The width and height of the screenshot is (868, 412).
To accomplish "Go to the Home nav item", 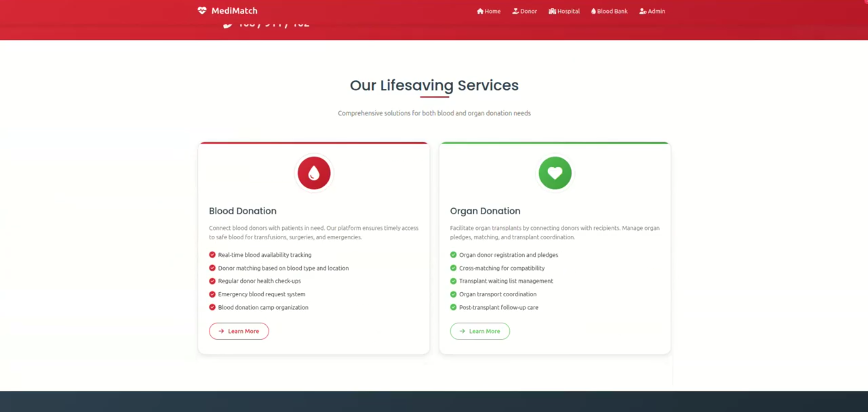I will 489,11.
